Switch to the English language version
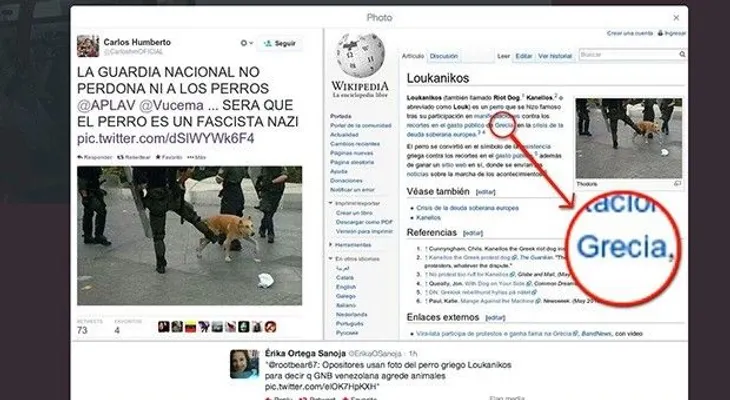 coord(346,287)
